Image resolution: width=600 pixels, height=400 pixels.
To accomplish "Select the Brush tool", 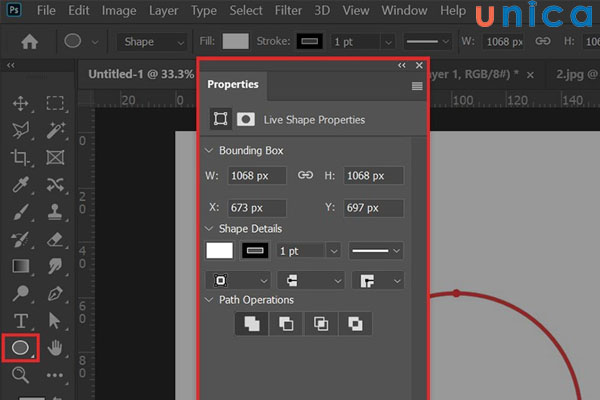I will (21, 212).
